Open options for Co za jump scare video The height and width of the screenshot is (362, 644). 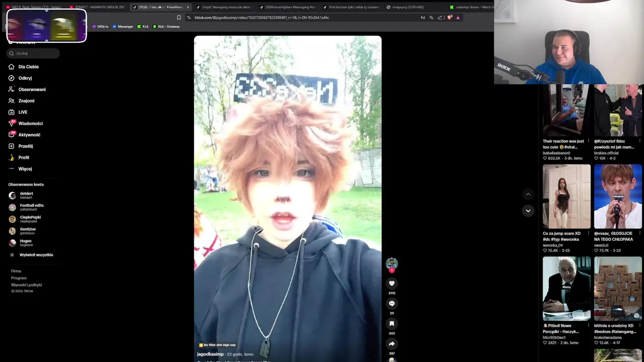(589, 233)
